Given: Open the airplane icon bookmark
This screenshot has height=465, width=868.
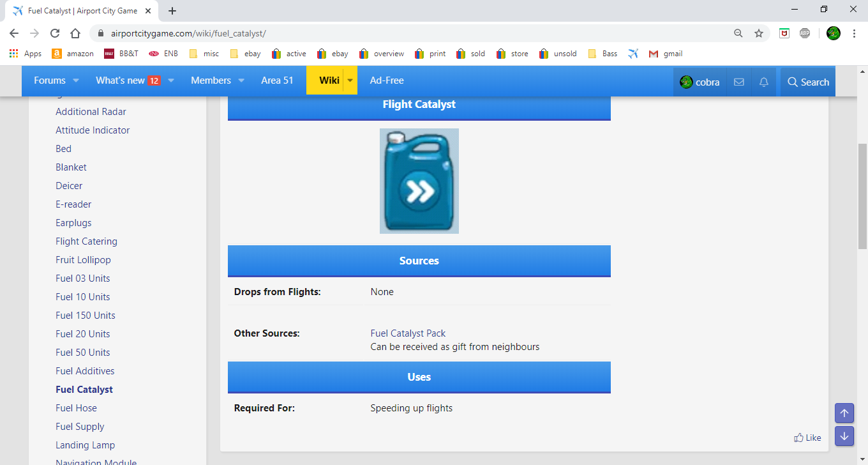Looking at the screenshot, I should (x=633, y=54).
